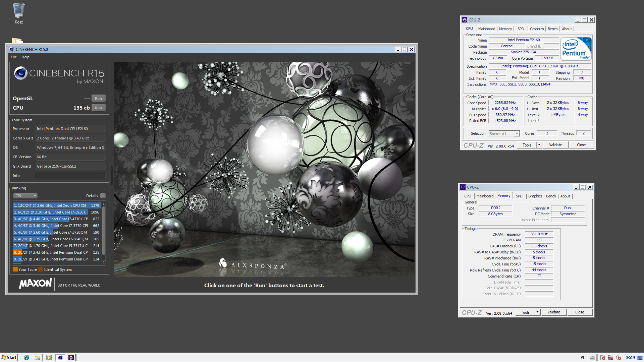Open SPD tab in upper CPU-Z
644x362 pixels.
pyautogui.click(x=521, y=29)
